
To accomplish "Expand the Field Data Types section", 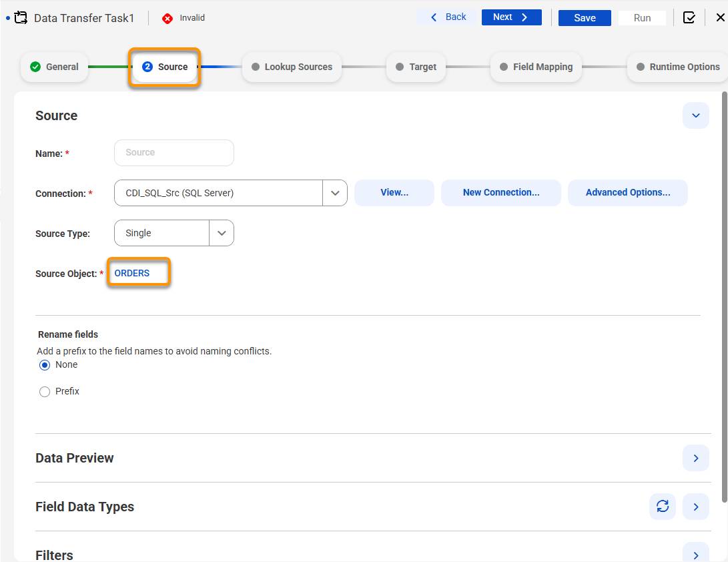I will click(695, 506).
